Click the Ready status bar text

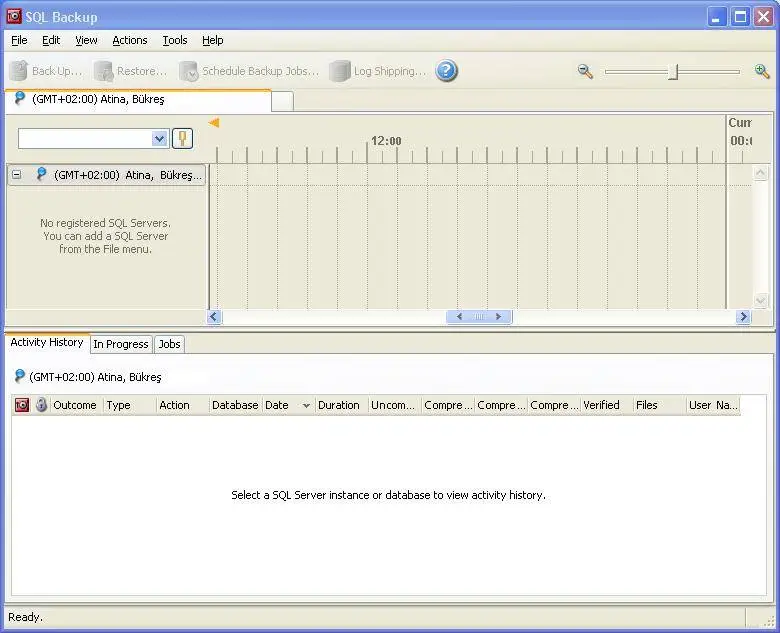click(x=25, y=618)
